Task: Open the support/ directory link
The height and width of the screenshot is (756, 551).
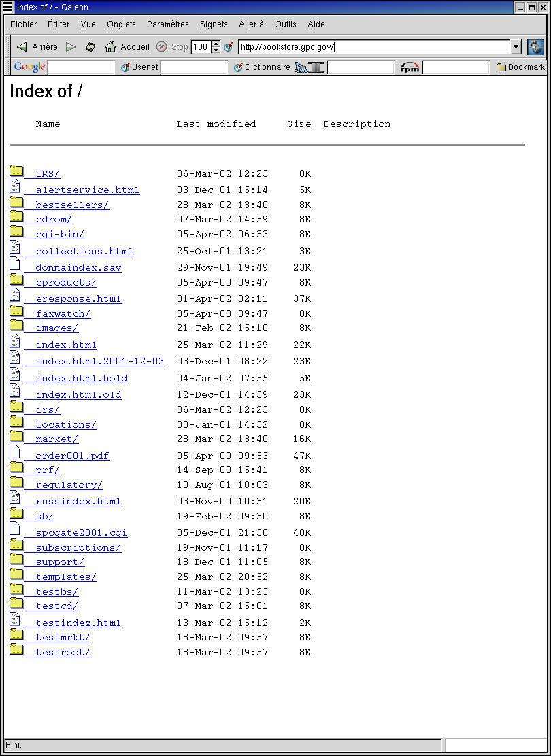Action: [61, 562]
